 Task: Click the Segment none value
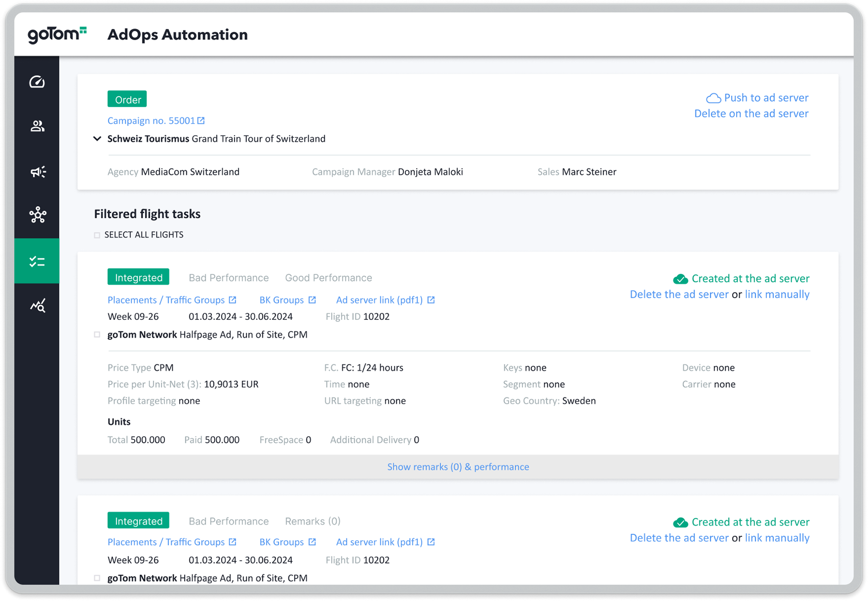coord(554,384)
